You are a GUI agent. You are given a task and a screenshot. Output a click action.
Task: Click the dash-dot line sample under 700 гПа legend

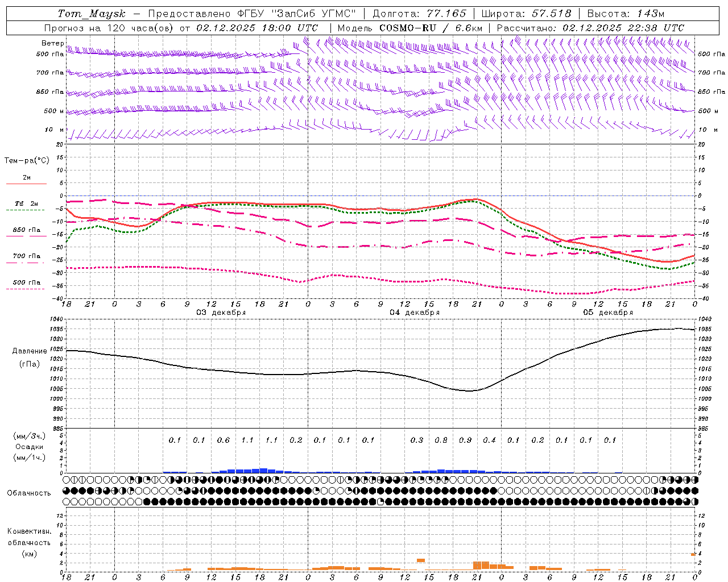pos(26,263)
